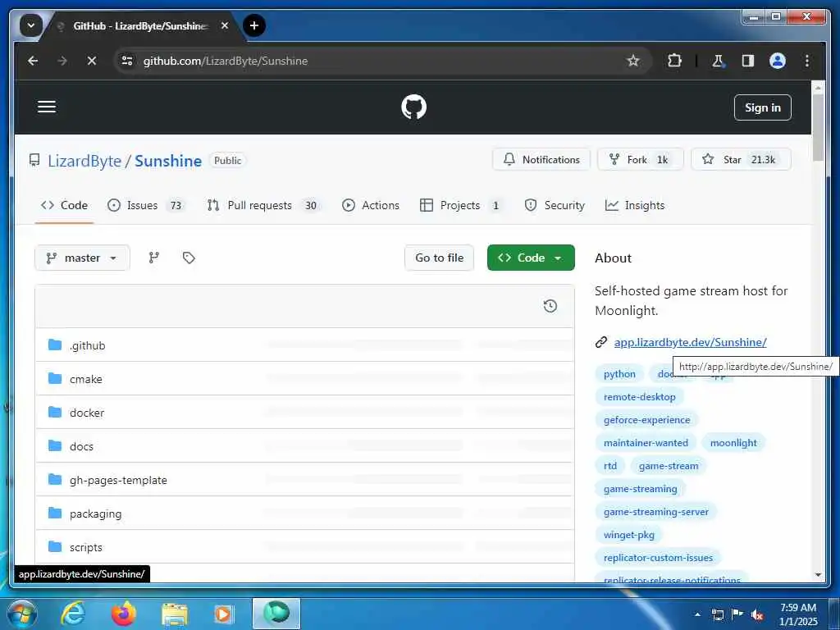The image size is (840, 630).
Task: Switch to the Code tab
Action: [x=64, y=205]
